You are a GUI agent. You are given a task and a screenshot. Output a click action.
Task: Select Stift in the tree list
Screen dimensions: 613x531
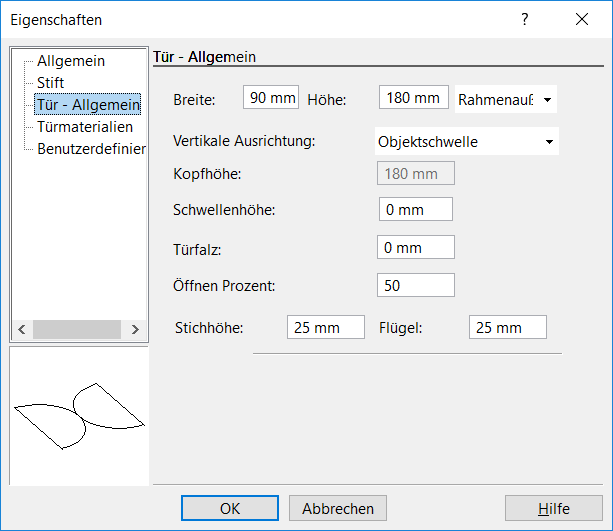(x=50, y=82)
